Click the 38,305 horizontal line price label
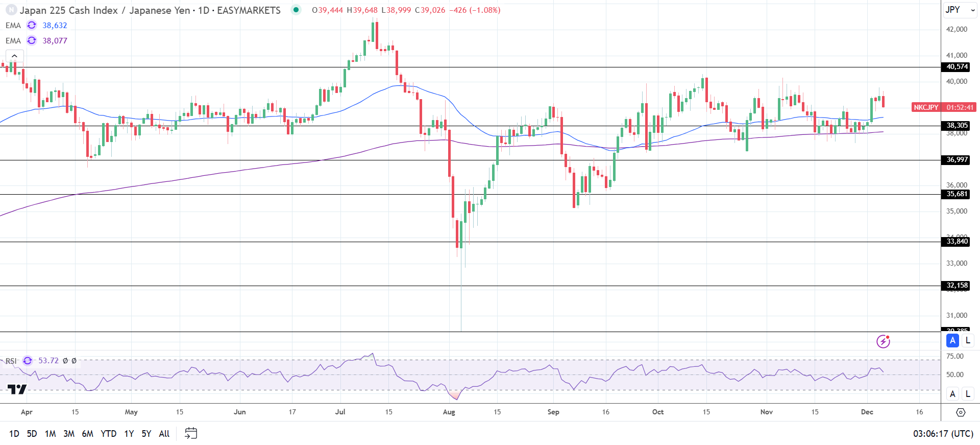The image size is (980, 445). [955, 126]
